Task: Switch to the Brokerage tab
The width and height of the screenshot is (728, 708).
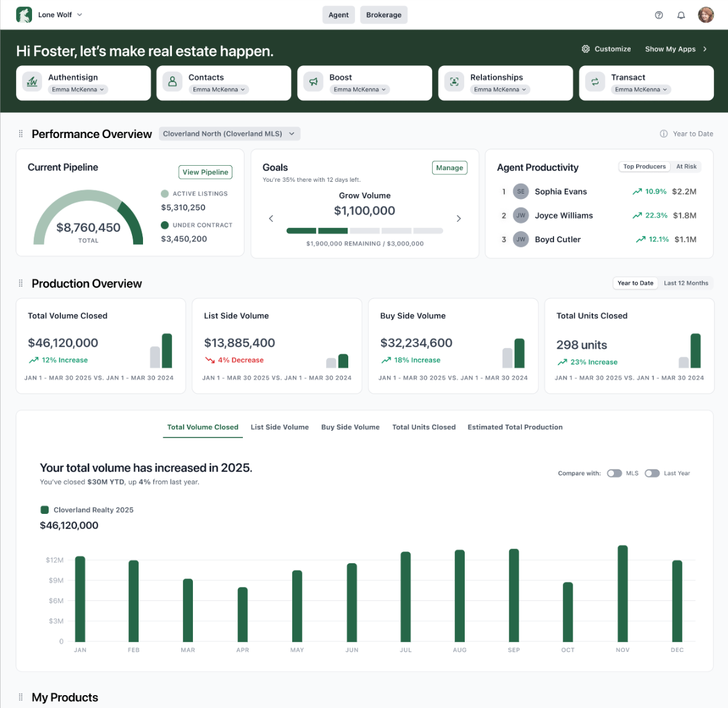Action: tap(383, 15)
